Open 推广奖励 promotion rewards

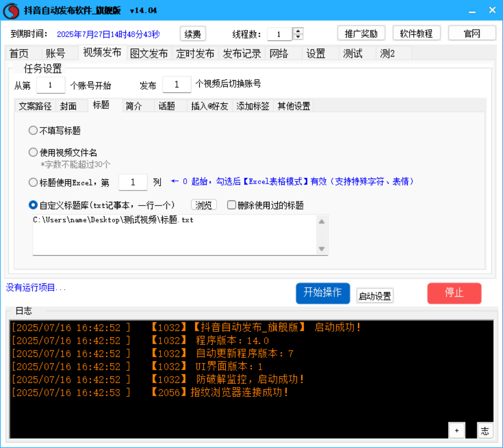(361, 33)
